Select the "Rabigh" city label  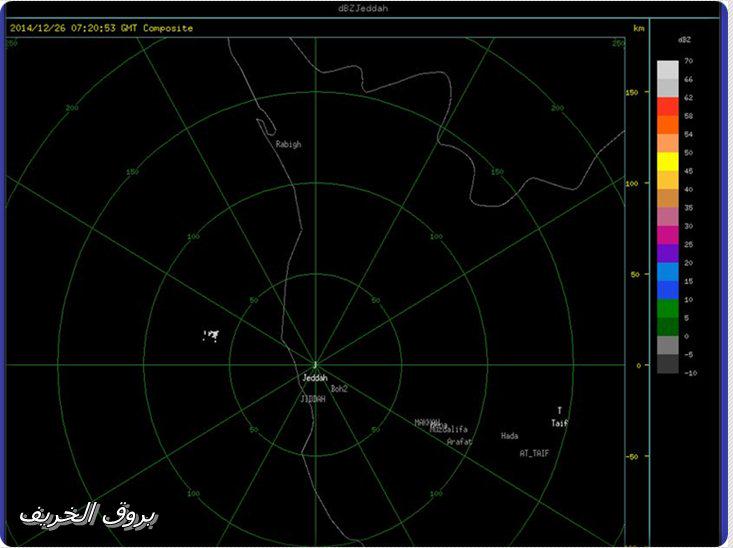pos(288,144)
